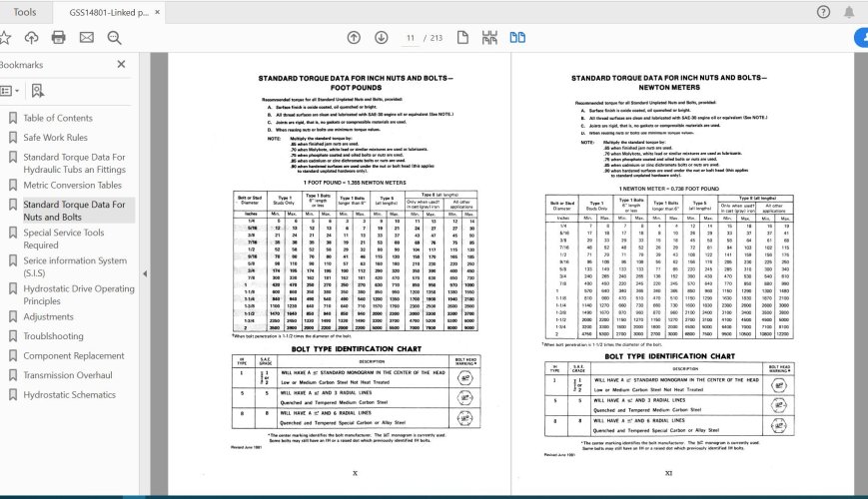Viewport: 868px width, 499px height.
Task: Switch to the Tools tab
Action: 24,12
